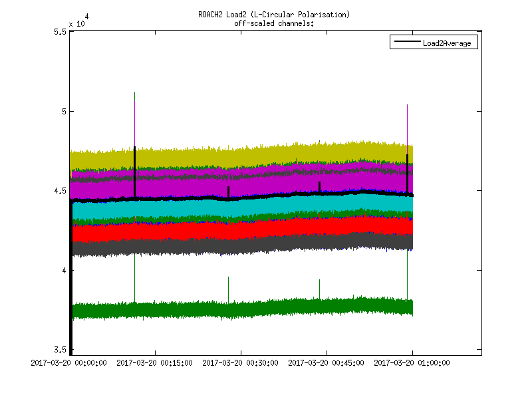Select the isolated green bottom channel trace

266,308
